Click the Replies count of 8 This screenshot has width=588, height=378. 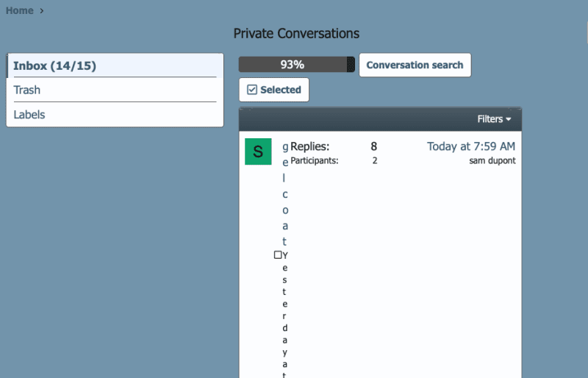[x=373, y=146]
